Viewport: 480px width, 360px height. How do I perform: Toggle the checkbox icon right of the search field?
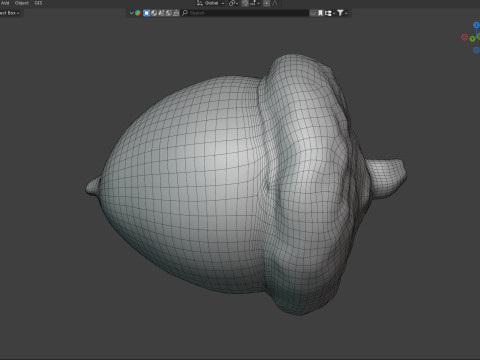313,13
